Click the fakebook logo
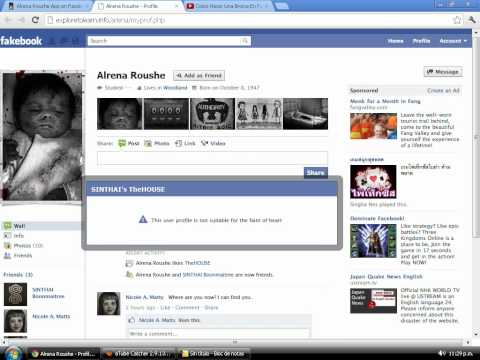 [21, 41]
